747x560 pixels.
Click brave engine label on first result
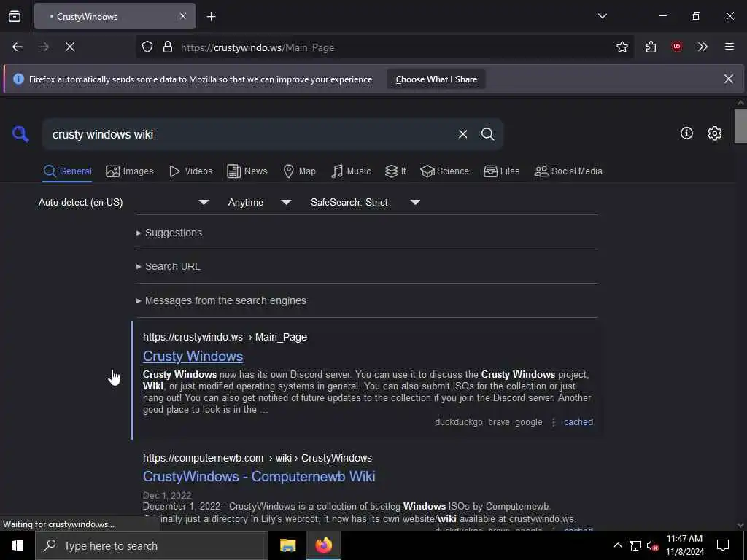[499, 422]
